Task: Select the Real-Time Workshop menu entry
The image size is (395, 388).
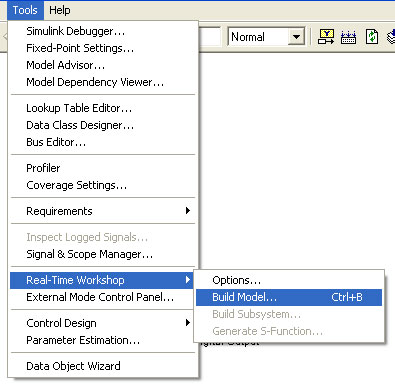Action: 102,280
